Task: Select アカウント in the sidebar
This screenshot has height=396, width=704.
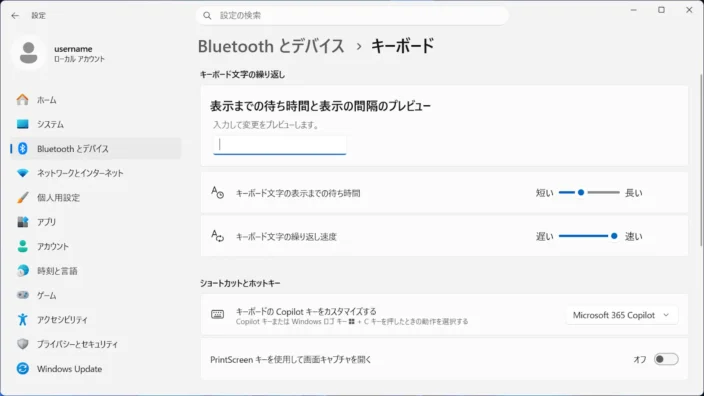Action: coord(96,246)
